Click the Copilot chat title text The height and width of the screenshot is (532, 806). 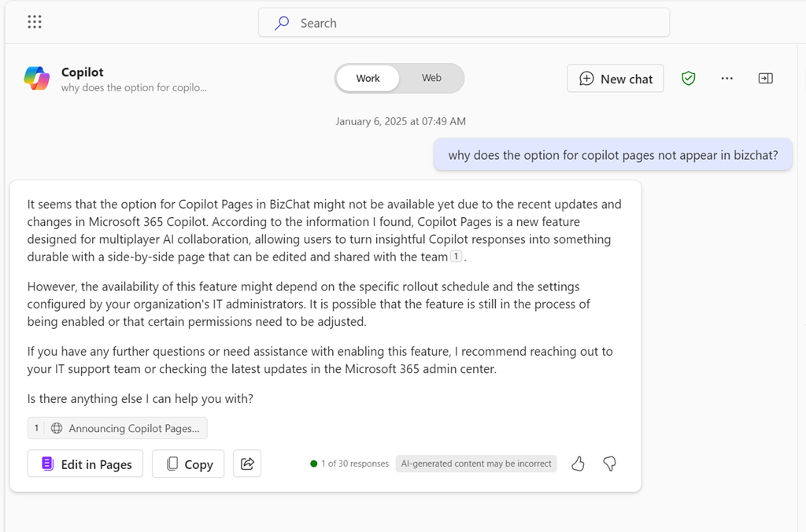(83, 72)
